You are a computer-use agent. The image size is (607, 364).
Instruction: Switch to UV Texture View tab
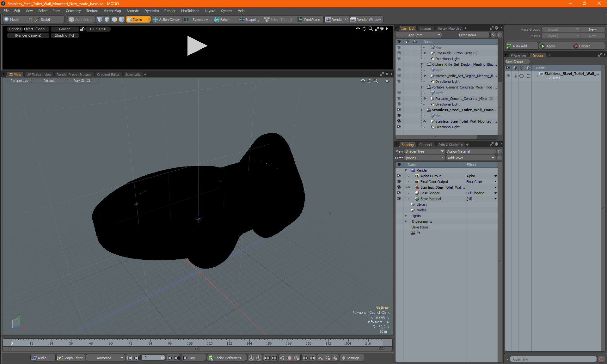pyautogui.click(x=39, y=75)
